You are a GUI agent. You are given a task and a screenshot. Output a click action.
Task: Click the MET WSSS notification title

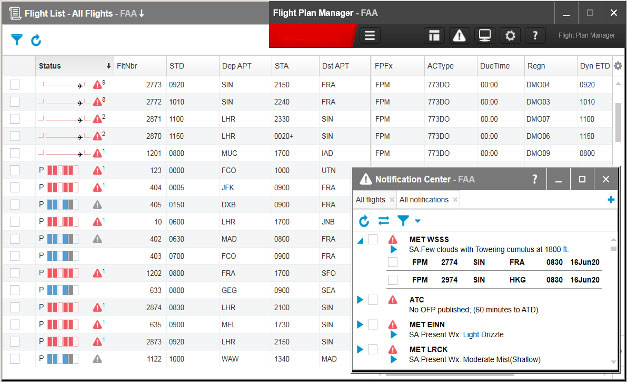point(429,240)
